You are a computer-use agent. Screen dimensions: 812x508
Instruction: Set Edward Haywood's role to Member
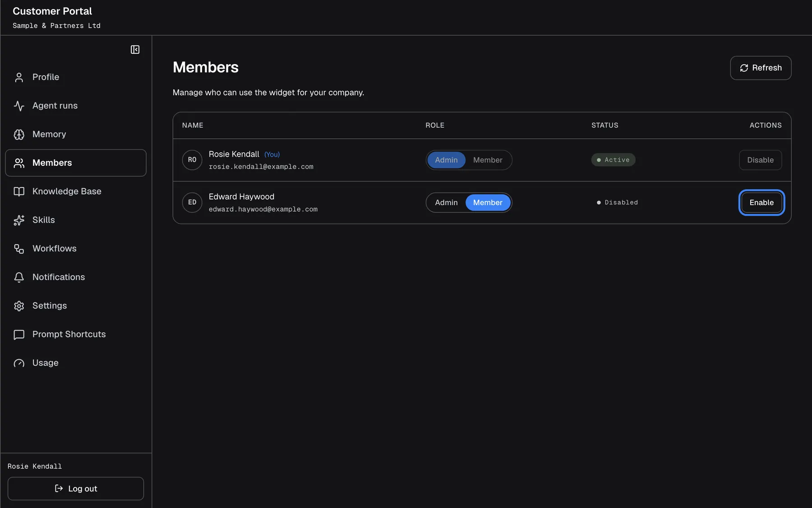tap(488, 202)
